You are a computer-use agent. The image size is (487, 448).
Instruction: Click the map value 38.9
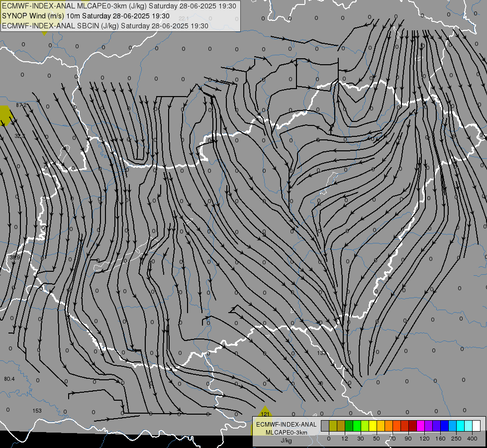15,257
